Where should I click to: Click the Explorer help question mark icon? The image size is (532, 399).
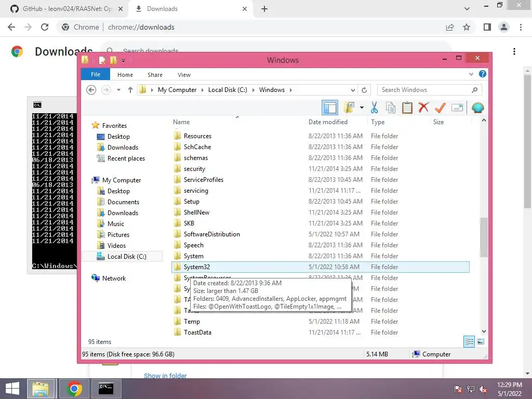(x=483, y=74)
